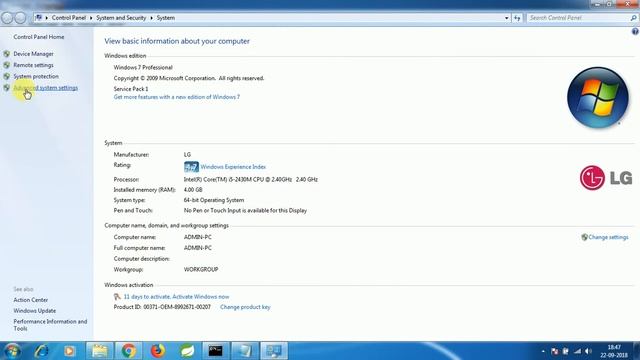Click the Advanced system settings shield icon
Viewport: 640px width, 360px height.
point(7,88)
